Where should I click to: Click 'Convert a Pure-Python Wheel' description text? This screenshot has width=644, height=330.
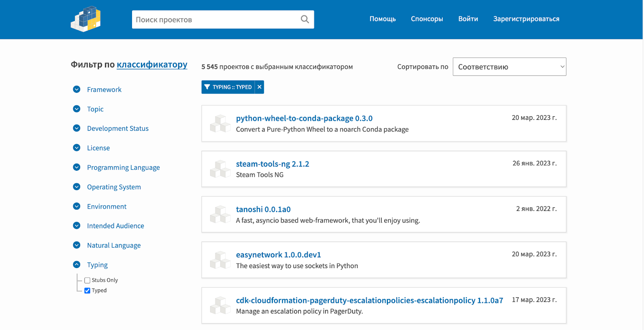pyautogui.click(x=322, y=129)
